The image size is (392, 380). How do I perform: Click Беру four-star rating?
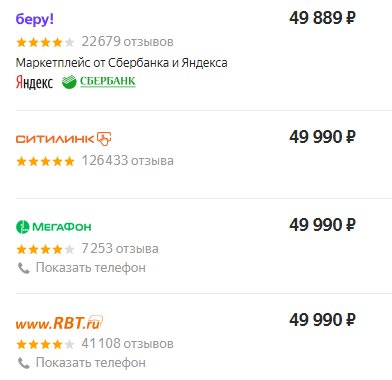coord(45,42)
